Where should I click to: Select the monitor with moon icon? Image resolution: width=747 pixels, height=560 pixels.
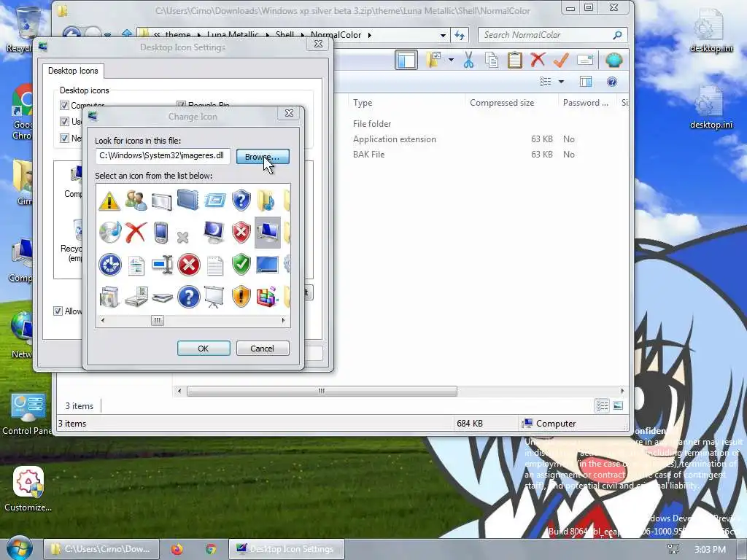(x=214, y=233)
